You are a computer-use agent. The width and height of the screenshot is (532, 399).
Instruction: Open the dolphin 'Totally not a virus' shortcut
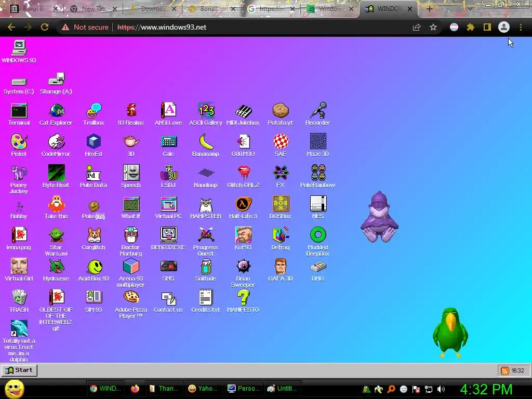pyautogui.click(x=19, y=341)
